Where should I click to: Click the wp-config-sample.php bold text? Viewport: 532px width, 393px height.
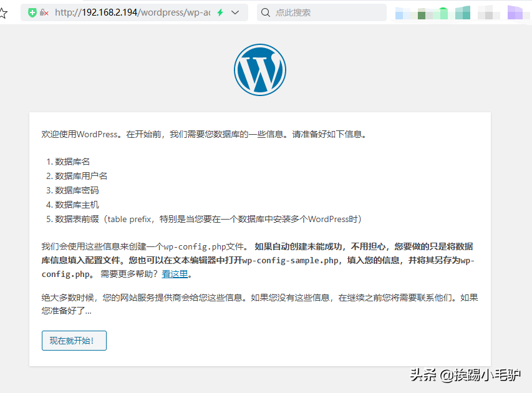click(290, 260)
